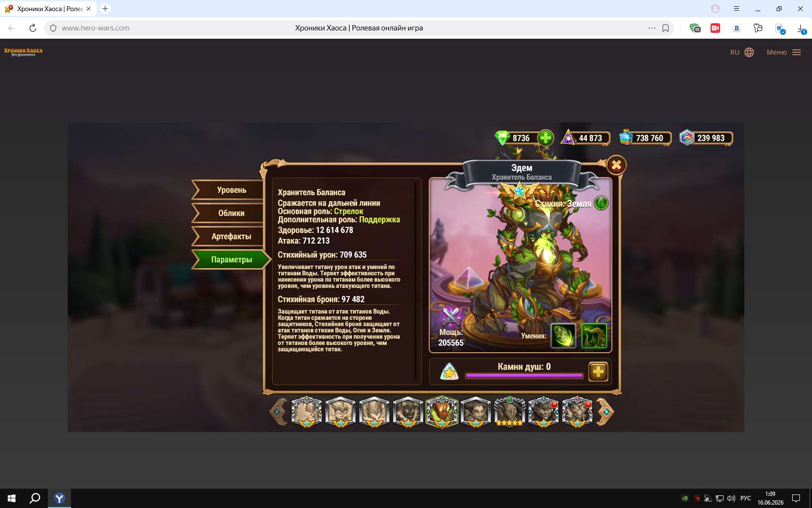Reload the page
Viewport: 812px width, 508px height.
pyautogui.click(x=32, y=28)
